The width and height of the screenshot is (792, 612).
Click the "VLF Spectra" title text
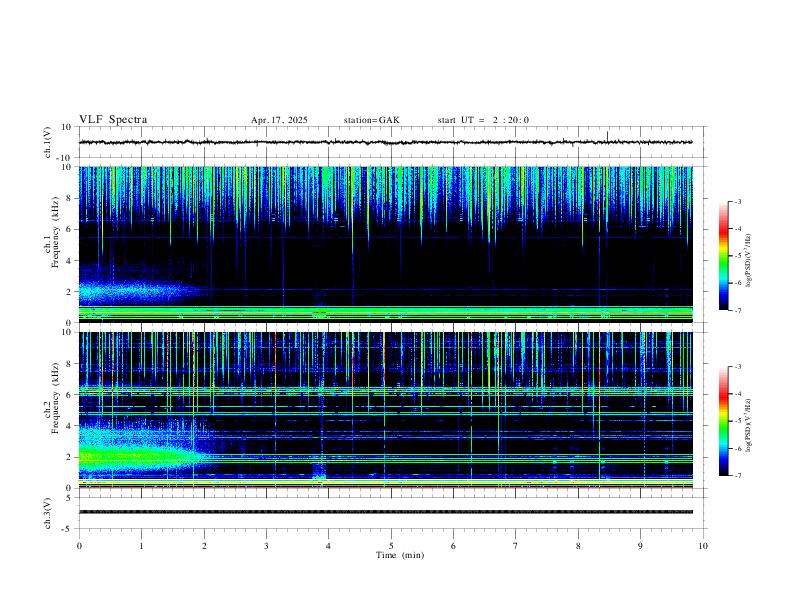click(x=113, y=120)
